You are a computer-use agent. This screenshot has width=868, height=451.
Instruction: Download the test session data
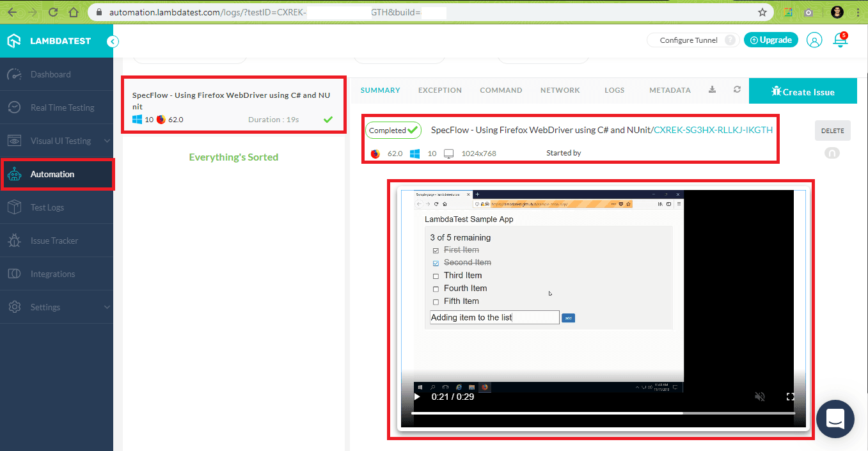coord(712,90)
